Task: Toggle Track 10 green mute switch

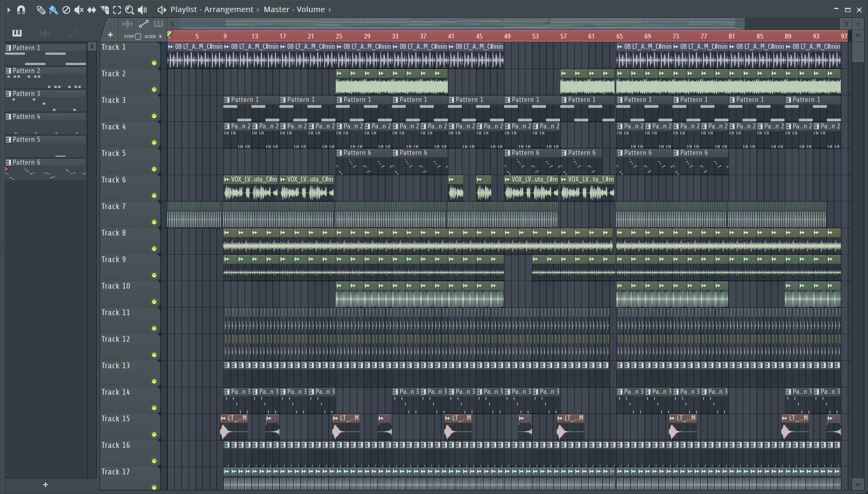Action: (154, 302)
